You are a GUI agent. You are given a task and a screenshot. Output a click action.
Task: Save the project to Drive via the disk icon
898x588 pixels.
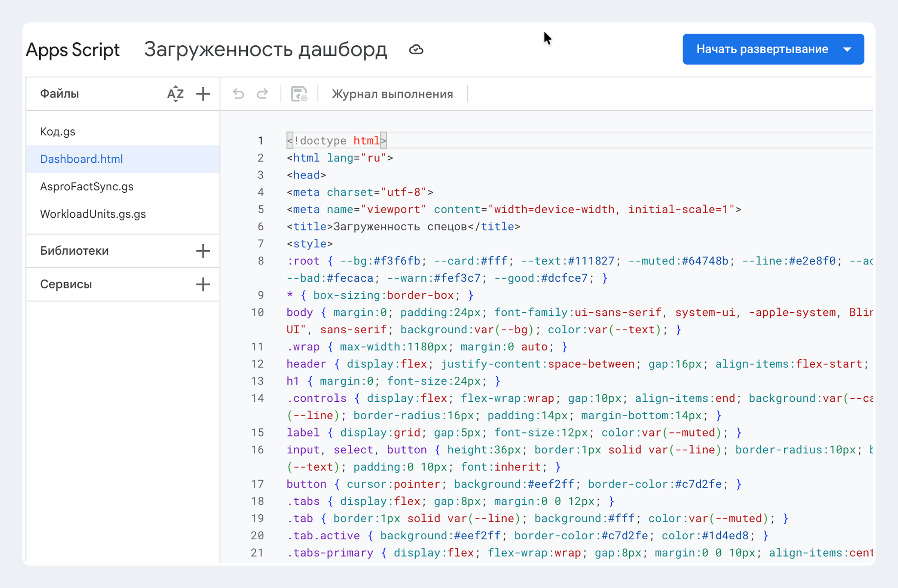299,94
